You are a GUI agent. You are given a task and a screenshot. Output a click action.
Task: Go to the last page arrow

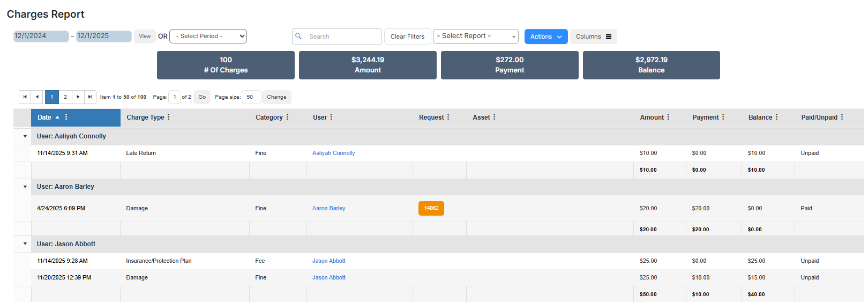pos(90,97)
